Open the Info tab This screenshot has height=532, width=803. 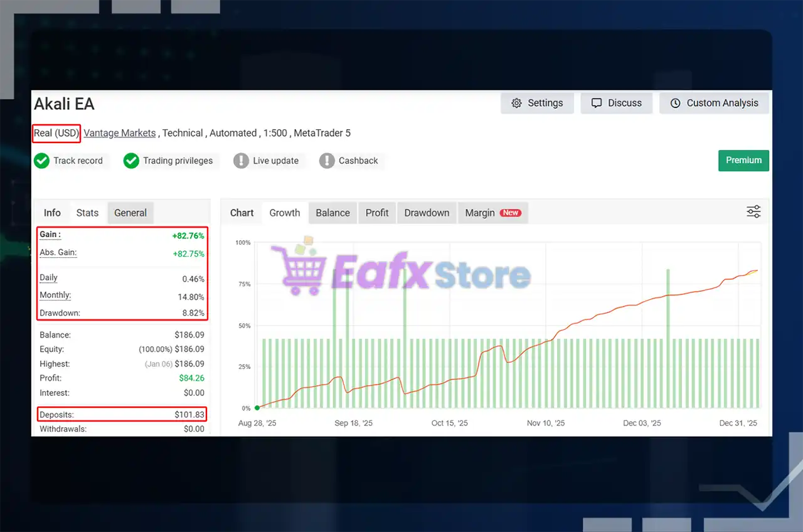52,213
